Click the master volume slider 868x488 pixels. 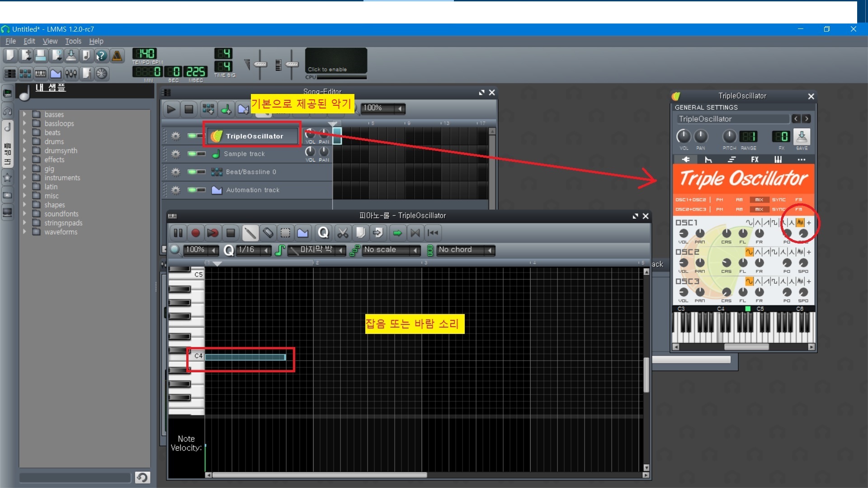click(x=260, y=64)
